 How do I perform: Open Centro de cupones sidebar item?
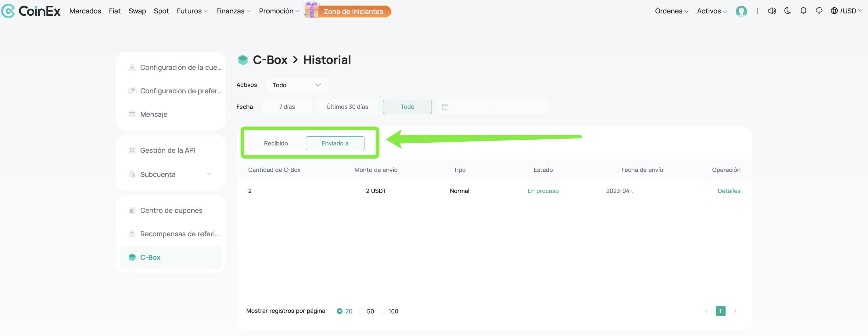pos(171,211)
